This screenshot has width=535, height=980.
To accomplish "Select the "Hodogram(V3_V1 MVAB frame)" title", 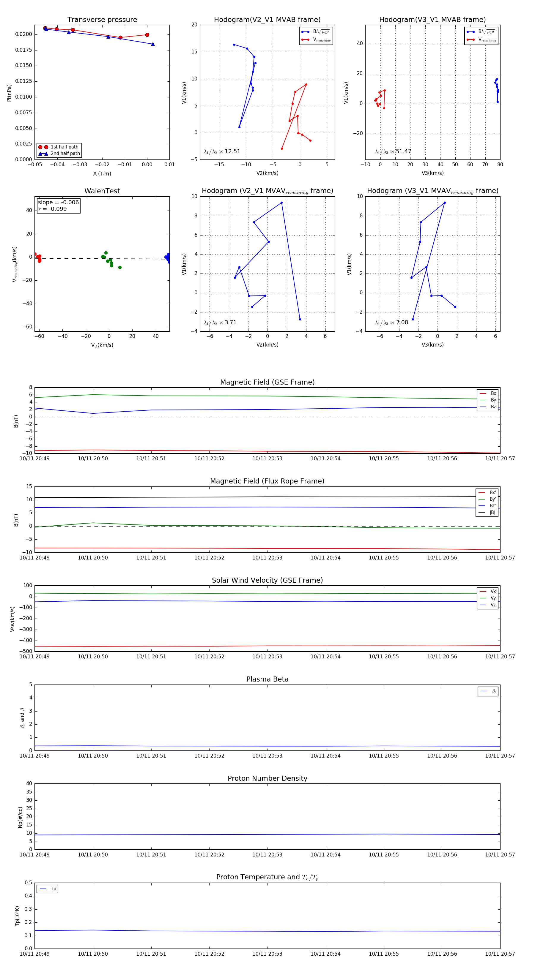I will (432, 20).
